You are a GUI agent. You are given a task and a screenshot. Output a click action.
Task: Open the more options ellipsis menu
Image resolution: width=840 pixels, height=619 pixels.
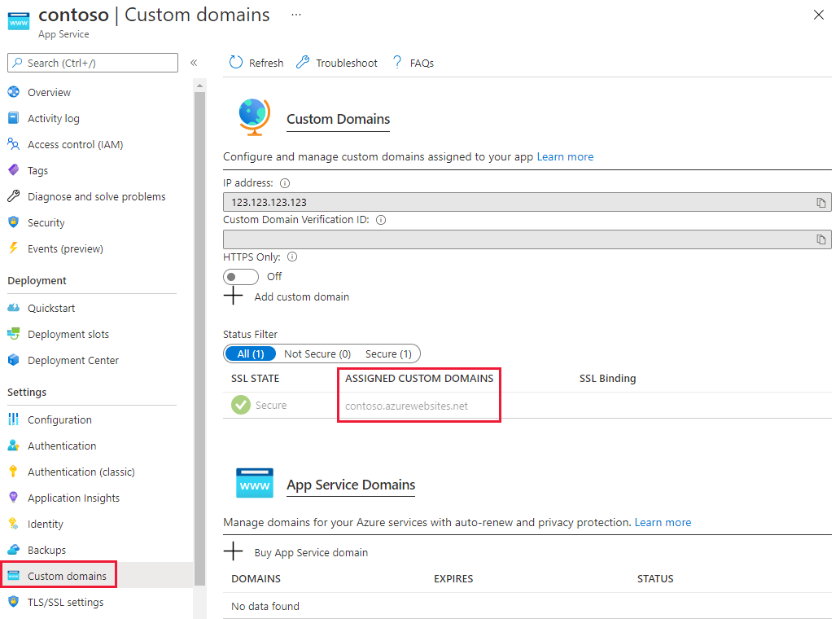point(295,15)
